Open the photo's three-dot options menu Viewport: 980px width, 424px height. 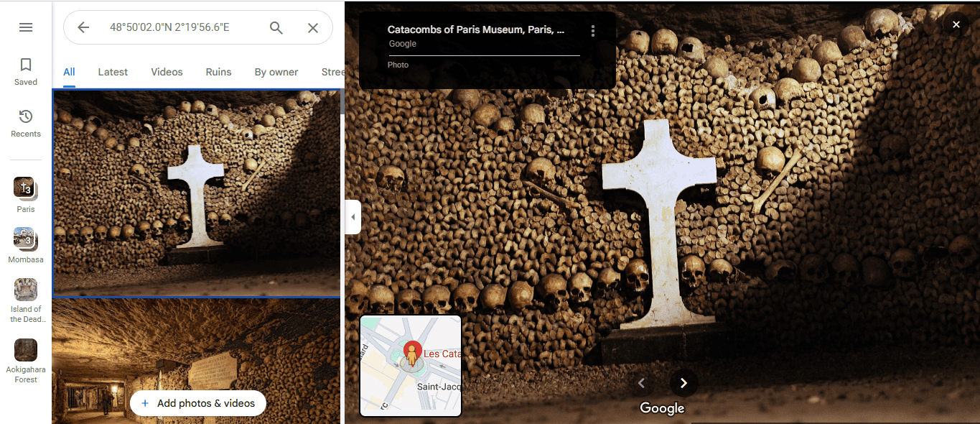point(593,30)
